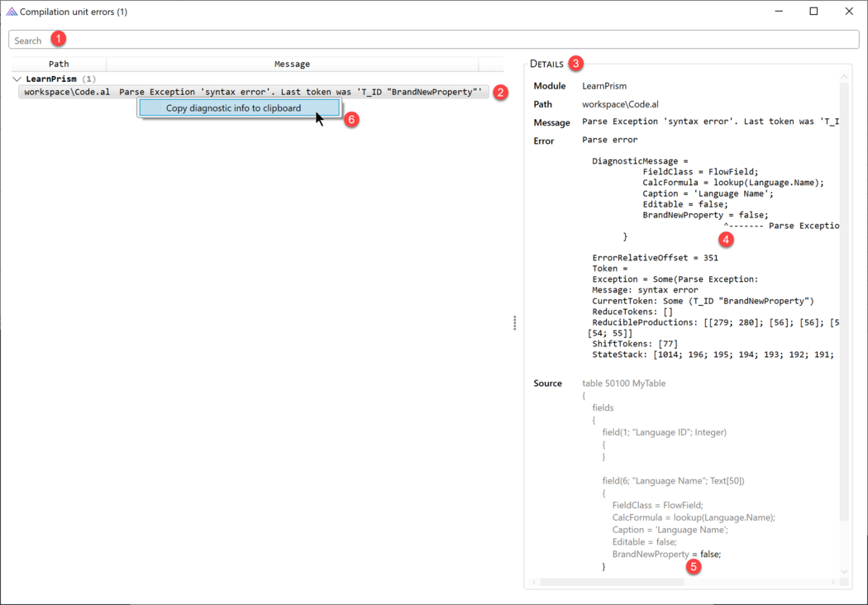Click the vertical scrollbar down arrow
This screenshot has width=868, height=605.
point(844,572)
